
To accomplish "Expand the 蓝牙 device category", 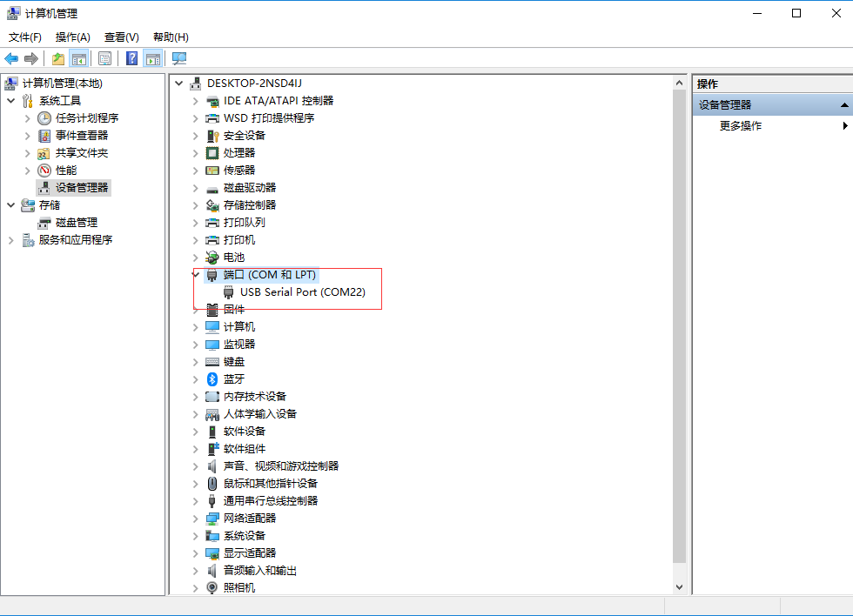I will point(195,379).
